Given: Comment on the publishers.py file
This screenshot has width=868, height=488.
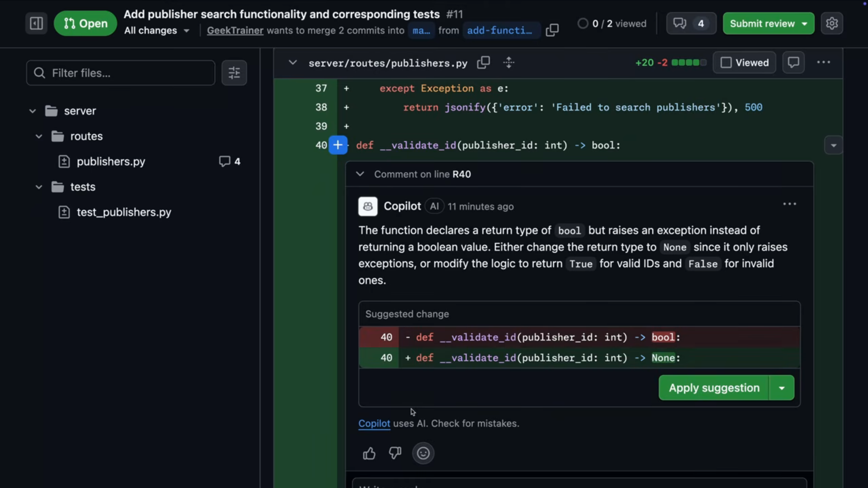Looking at the screenshot, I should point(793,62).
